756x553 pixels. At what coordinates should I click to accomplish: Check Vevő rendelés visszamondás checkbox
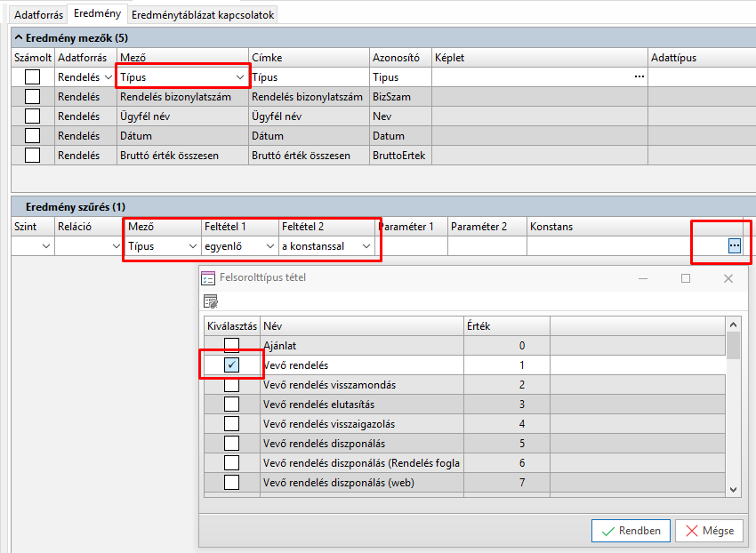tap(231, 385)
